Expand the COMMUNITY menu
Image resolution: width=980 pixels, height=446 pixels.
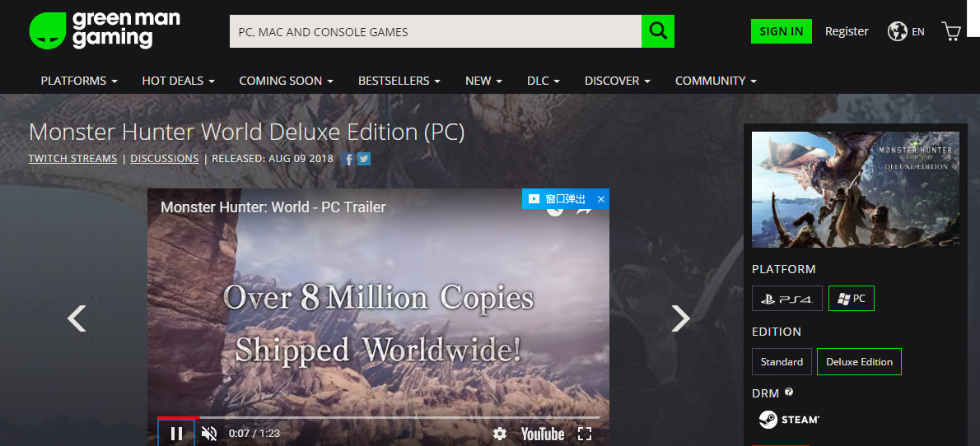tap(716, 81)
